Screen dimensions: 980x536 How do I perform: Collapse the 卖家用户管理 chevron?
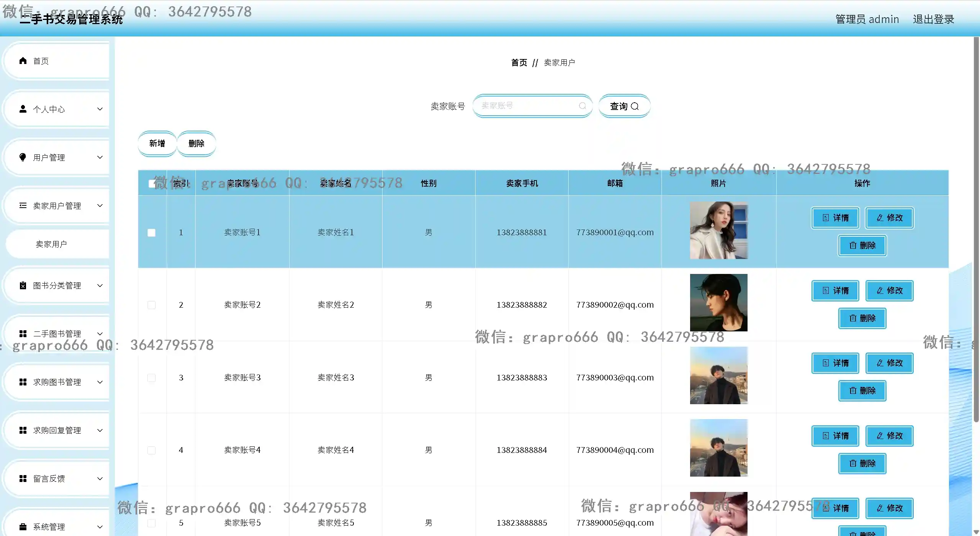point(100,206)
